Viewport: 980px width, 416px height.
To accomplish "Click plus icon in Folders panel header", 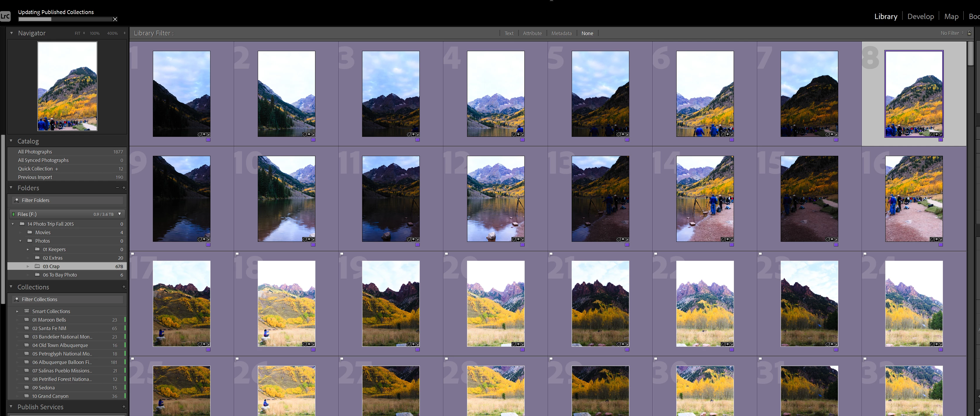I will 124,188.
